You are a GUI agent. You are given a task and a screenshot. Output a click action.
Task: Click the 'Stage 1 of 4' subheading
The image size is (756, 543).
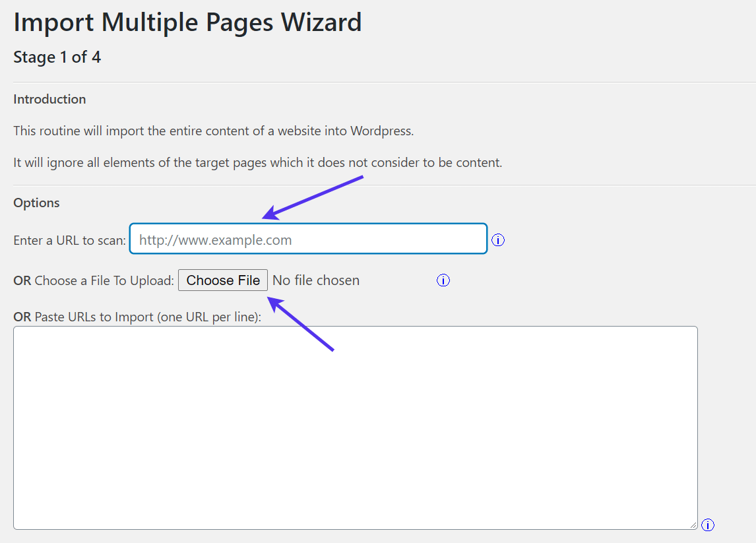[x=57, y=57]
